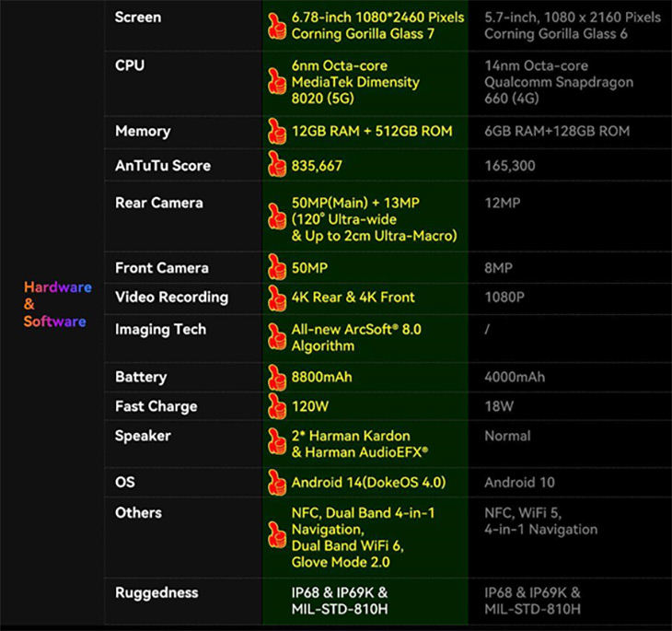
Task: Click the '8800mAh' battery value
Action: 321,377
